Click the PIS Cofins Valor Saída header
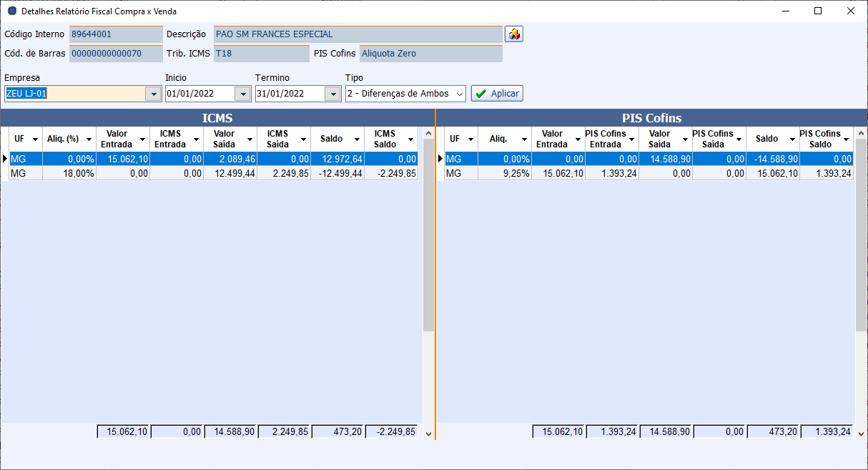Viewport: 868px width, 470px height. coord(659,139)
